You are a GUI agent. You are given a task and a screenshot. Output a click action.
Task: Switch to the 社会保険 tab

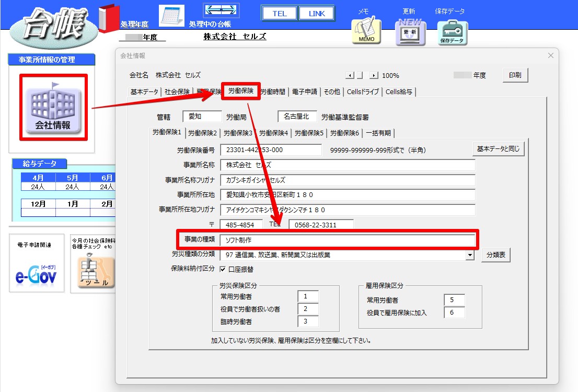point(176,91)
